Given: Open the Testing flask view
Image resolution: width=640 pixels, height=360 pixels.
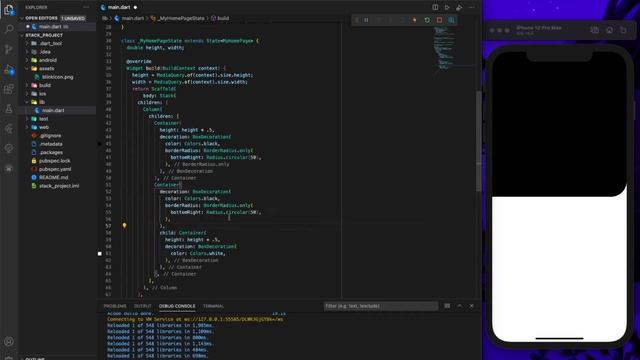Looking at the screenshot, I should click(9, 109).
